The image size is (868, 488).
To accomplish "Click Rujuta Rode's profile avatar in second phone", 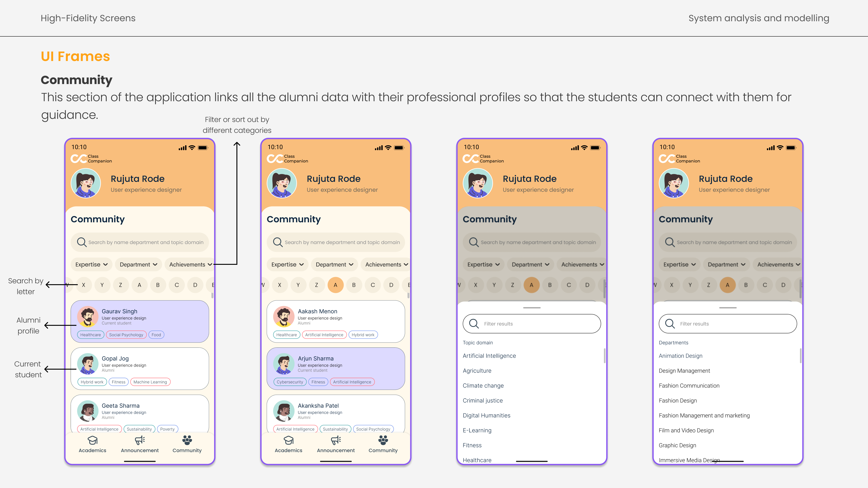I will pos(282,183).
